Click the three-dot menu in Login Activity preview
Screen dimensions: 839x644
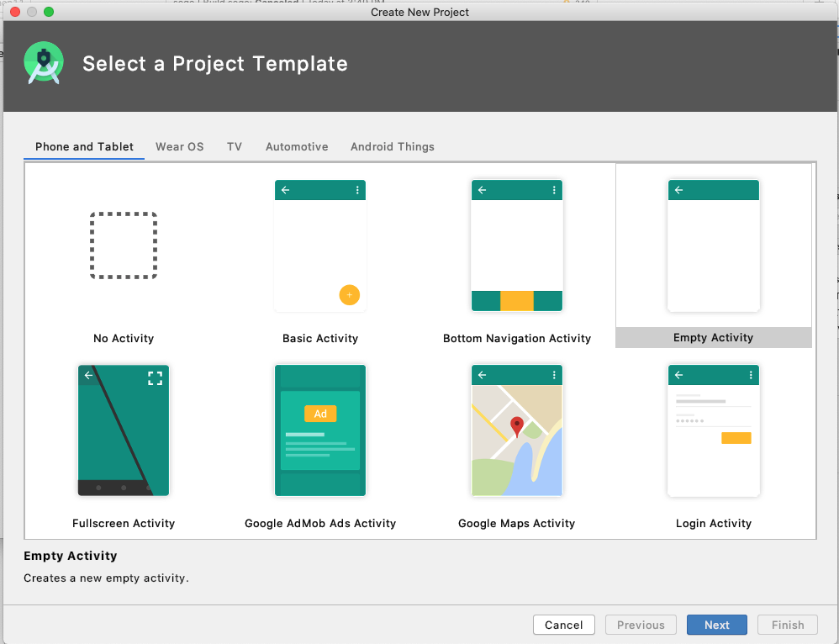pos(751,375)
